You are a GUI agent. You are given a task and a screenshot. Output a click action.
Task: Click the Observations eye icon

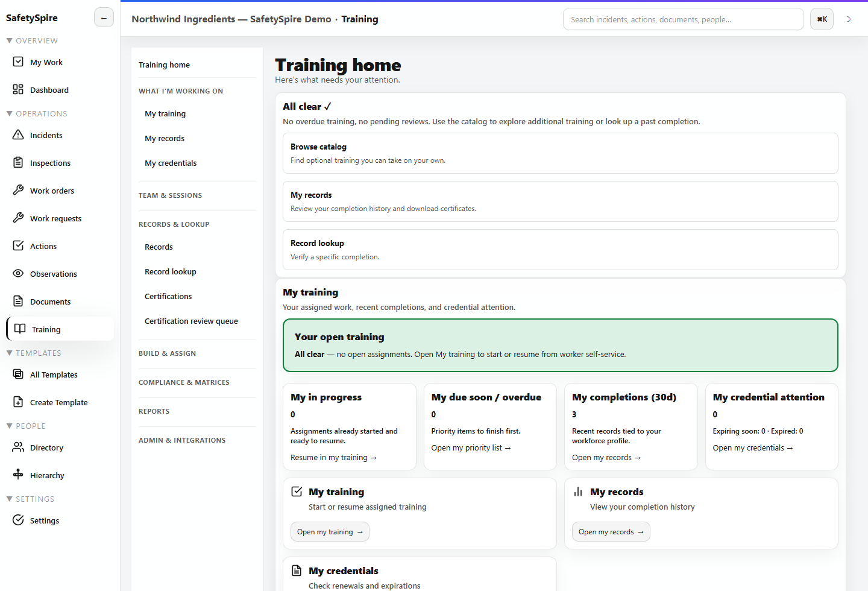click(x=18, y=273)
